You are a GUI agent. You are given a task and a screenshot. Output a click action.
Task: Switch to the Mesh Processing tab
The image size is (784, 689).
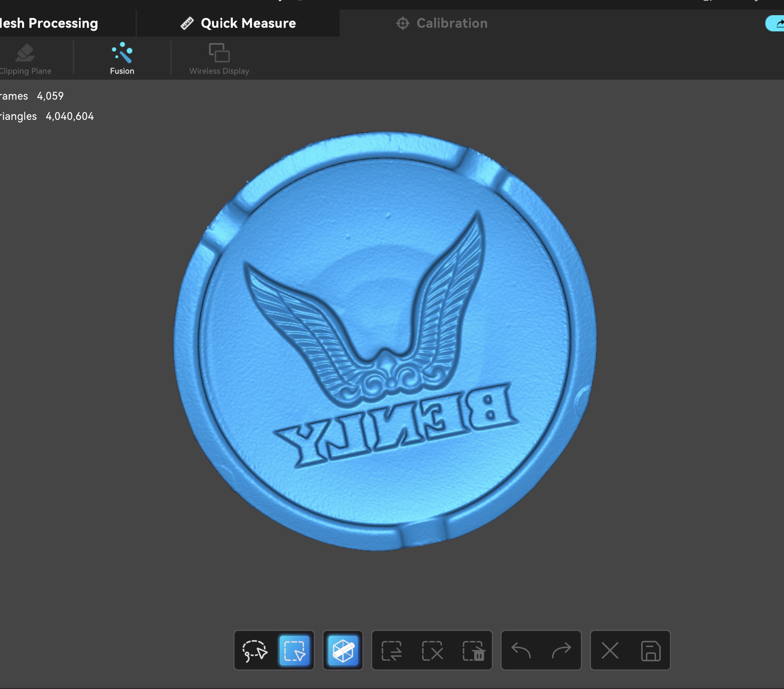point(49,23)
